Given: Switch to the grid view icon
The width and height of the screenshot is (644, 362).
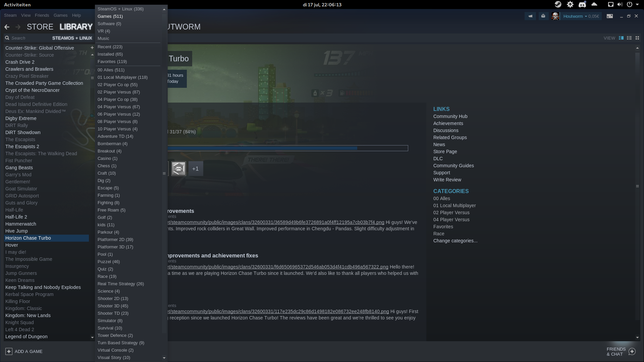Looking at the screenshot, I should click(637, 38).
